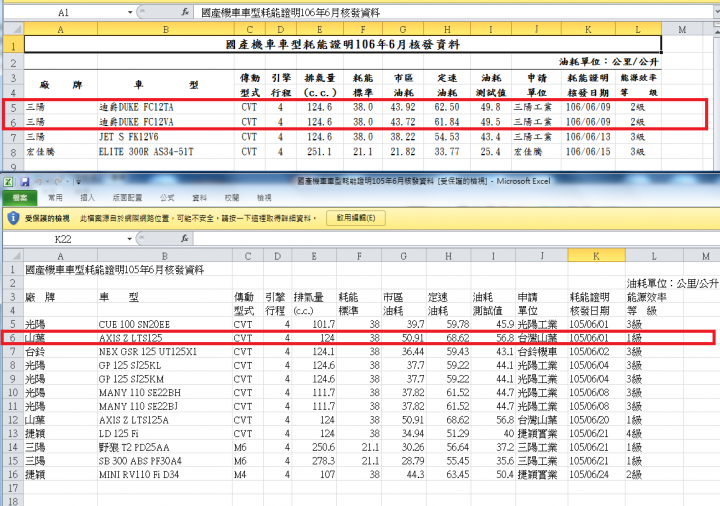Click cell GP 125 SJ25KL
The height and width of the screenshot is (506, 720).
(165, 365)
